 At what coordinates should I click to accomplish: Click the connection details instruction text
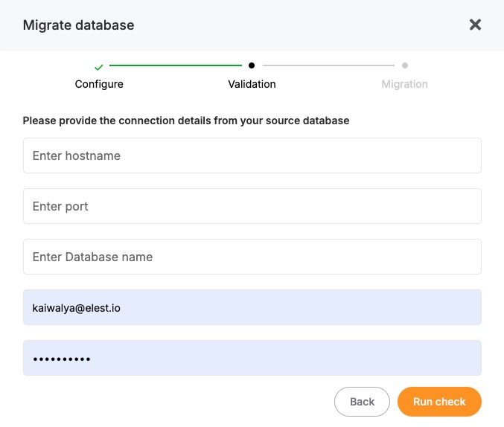185,120
